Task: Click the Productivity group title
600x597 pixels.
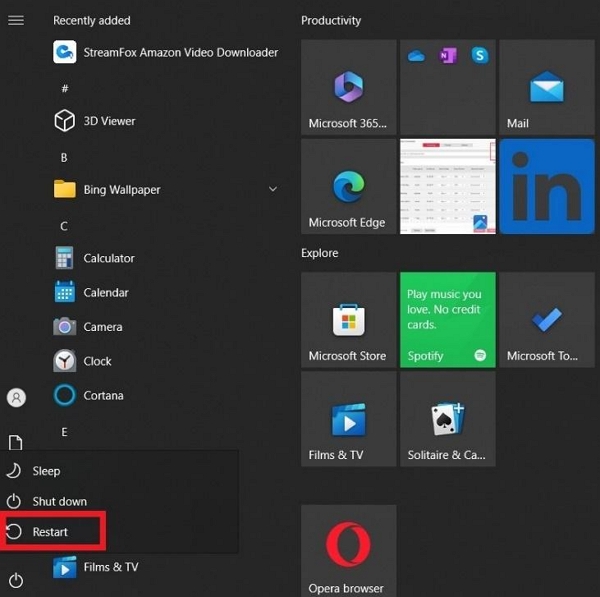Action: point(331,20)
